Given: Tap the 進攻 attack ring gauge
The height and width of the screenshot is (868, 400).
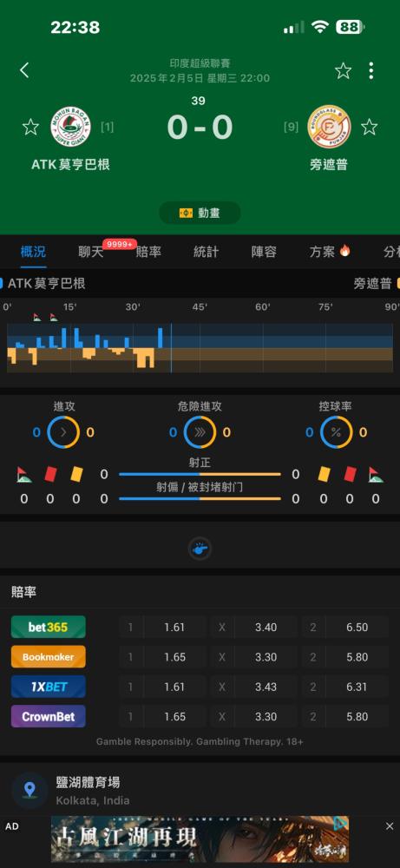Looking at the screenshot, I should [x=63, y=432].
